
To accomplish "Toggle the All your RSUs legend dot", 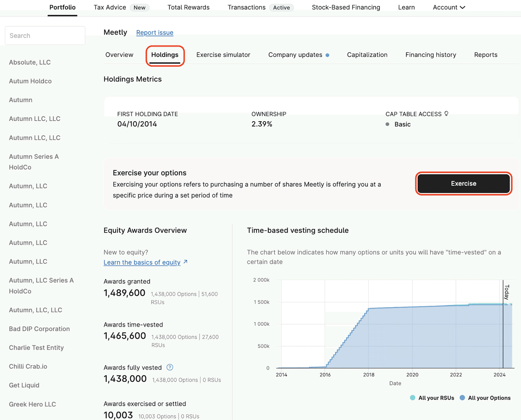I will [412, 398].
